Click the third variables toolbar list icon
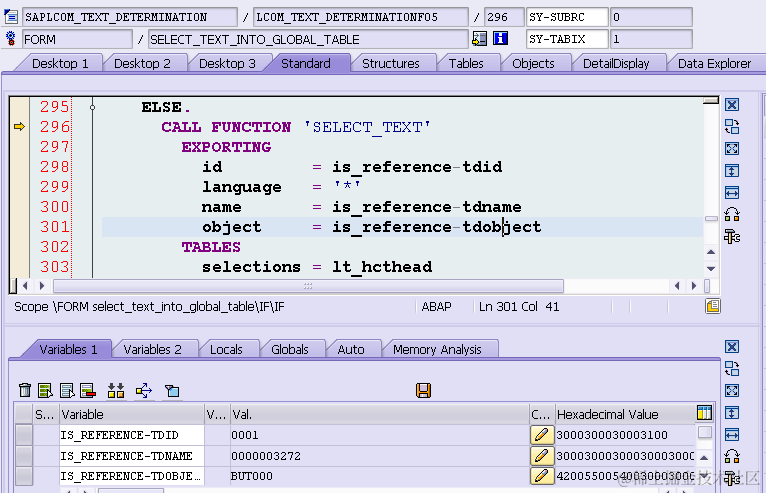 66,390
